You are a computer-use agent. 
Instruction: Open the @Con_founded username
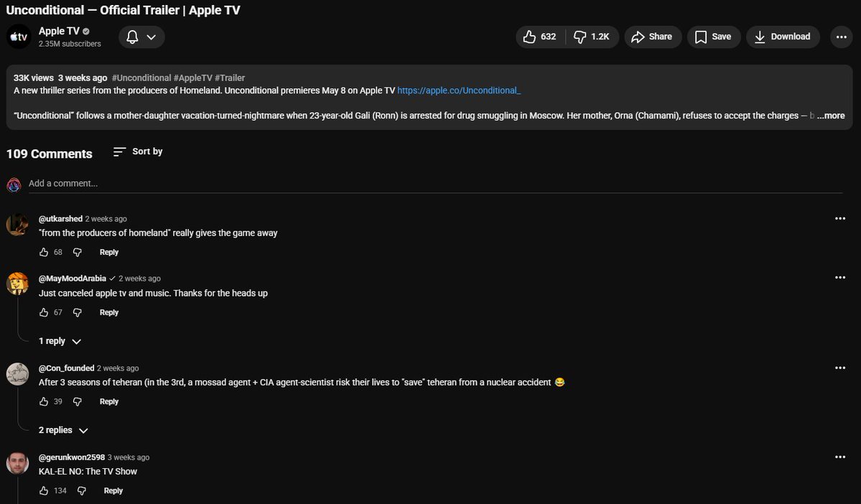tap(67, 368)
